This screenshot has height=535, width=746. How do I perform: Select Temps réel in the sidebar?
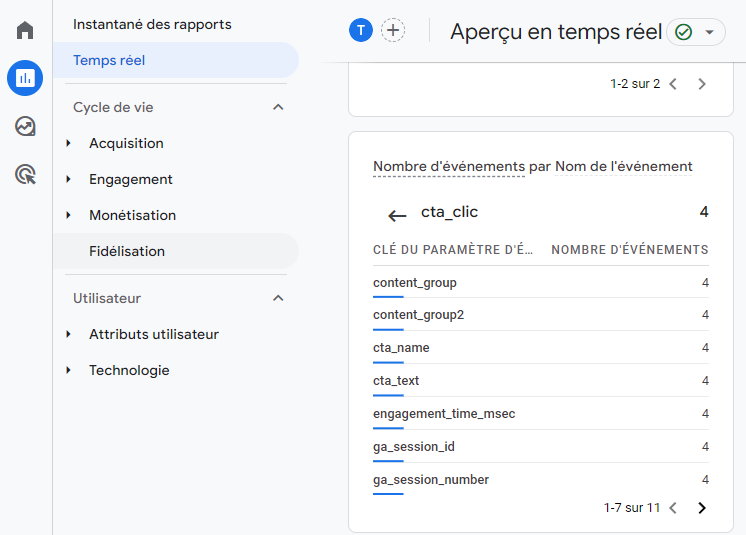click(109, 60)
